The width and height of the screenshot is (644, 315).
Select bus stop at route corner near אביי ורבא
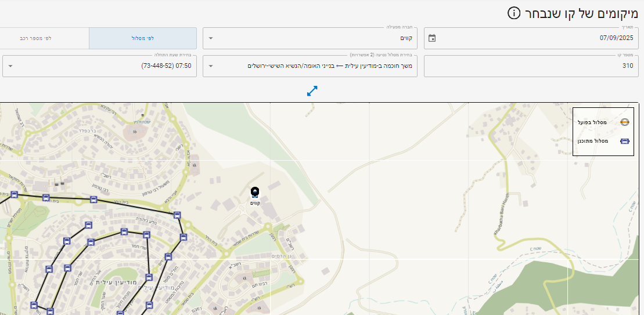click(x=177, y=215)
